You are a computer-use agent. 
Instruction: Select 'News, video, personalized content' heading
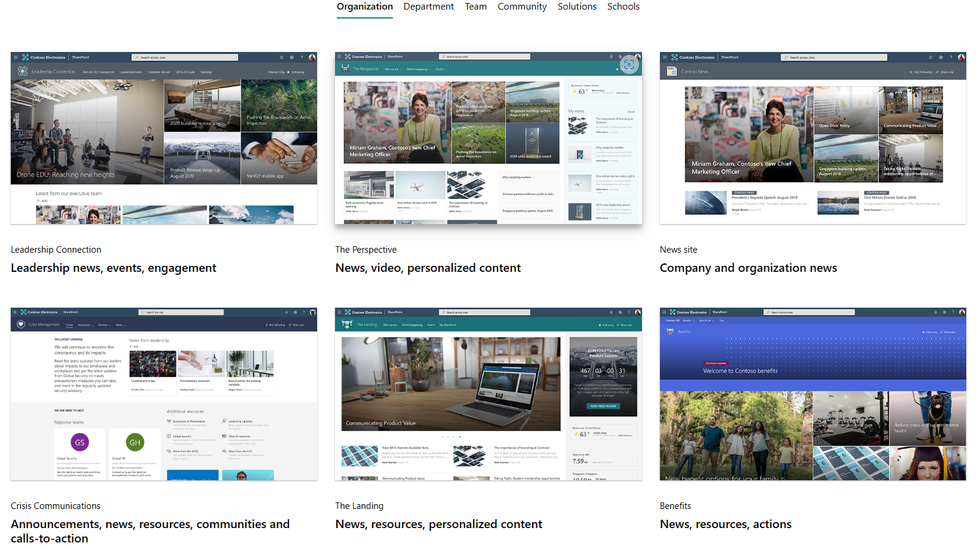click(x=428, y=268)
